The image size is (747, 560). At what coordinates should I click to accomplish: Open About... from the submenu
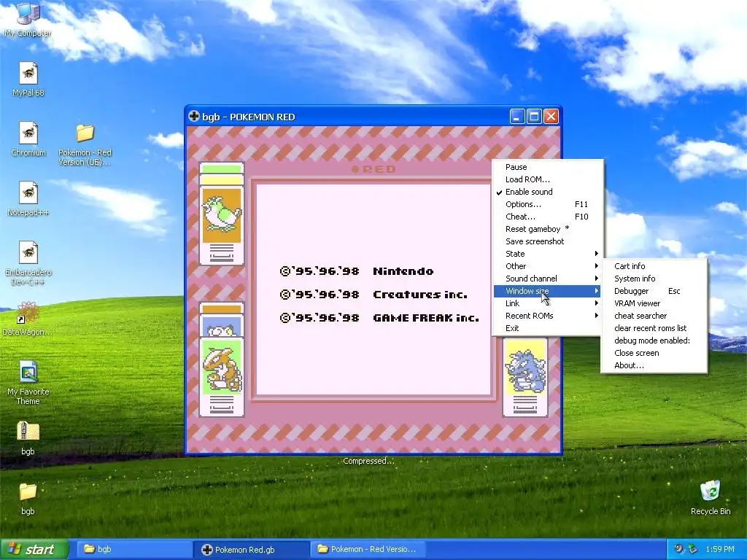(654, 365)
